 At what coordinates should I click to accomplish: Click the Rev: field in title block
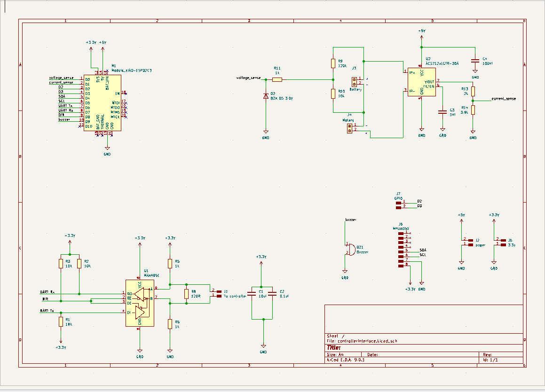[x=487, y=355]
